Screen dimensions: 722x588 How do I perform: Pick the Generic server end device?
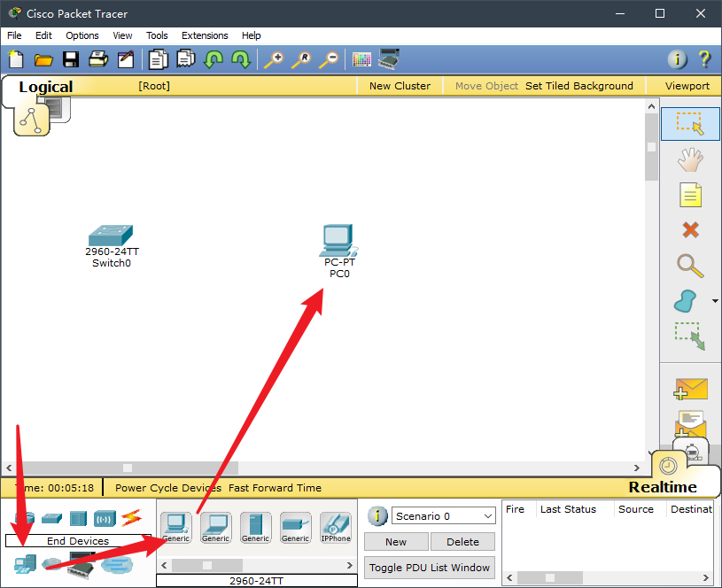coord(255,527)
